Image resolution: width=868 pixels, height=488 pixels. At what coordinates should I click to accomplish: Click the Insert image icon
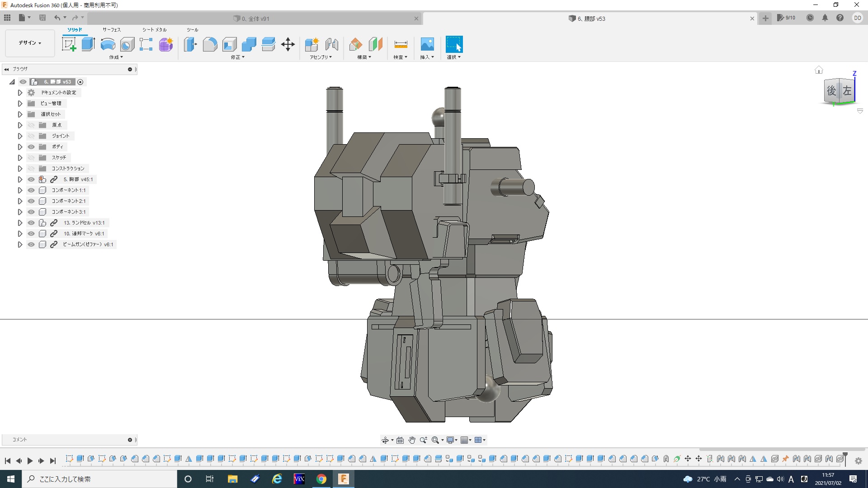(x=427, y=44)
